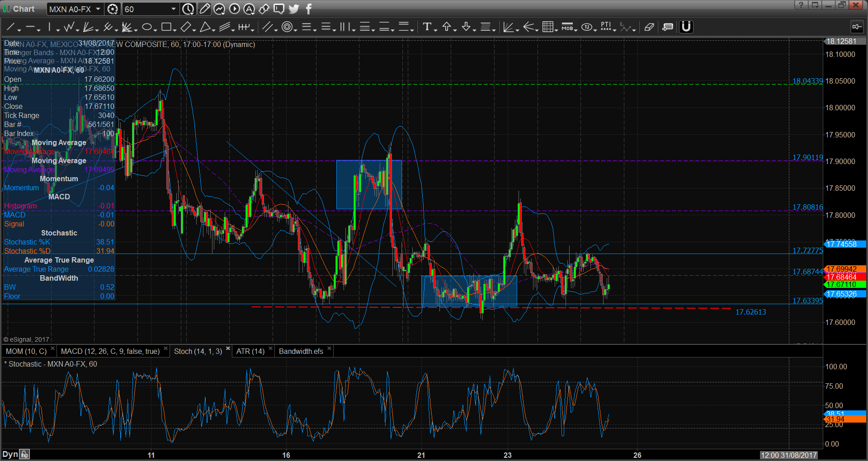Open the time template clock icon

[x=188, y=9]
